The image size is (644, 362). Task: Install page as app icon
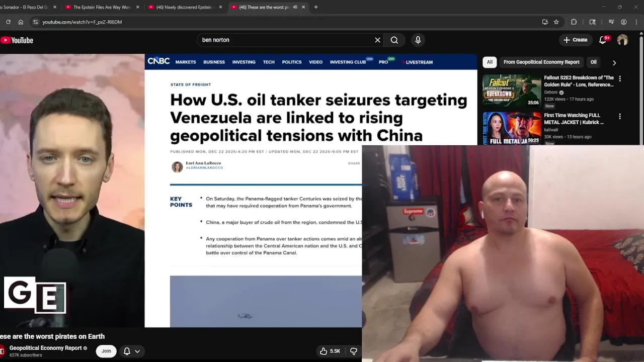pyautogui.click(x=545, y=22)
